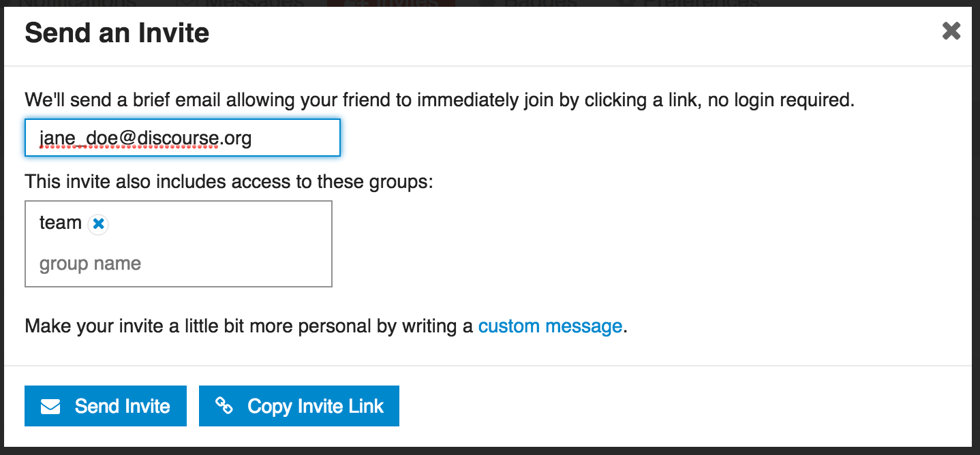Select the Invites tab
Image resolution: width=980 pixels, height=455 pixels.
392,3
